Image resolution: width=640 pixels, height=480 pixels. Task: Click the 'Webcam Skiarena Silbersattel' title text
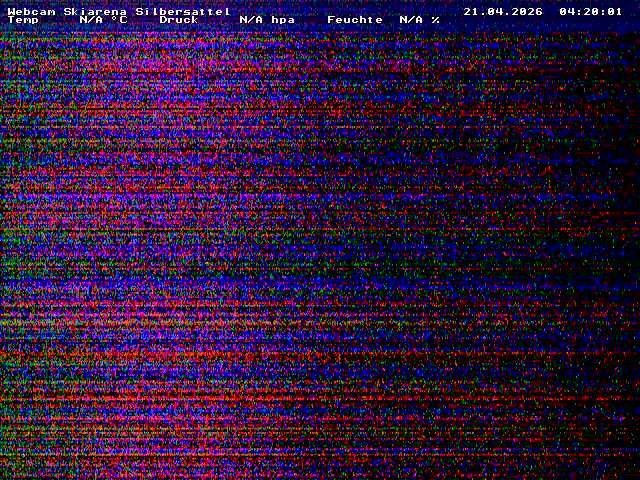119,12
